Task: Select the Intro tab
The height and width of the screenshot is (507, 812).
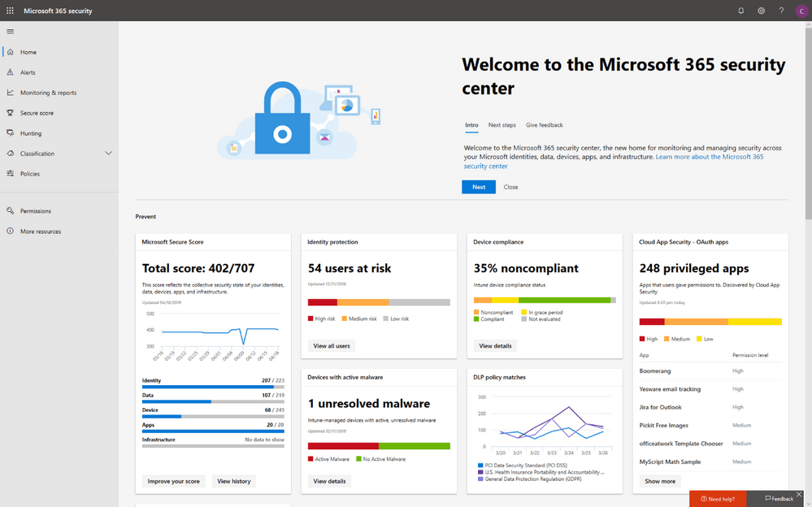Action: tap(471, 125)
